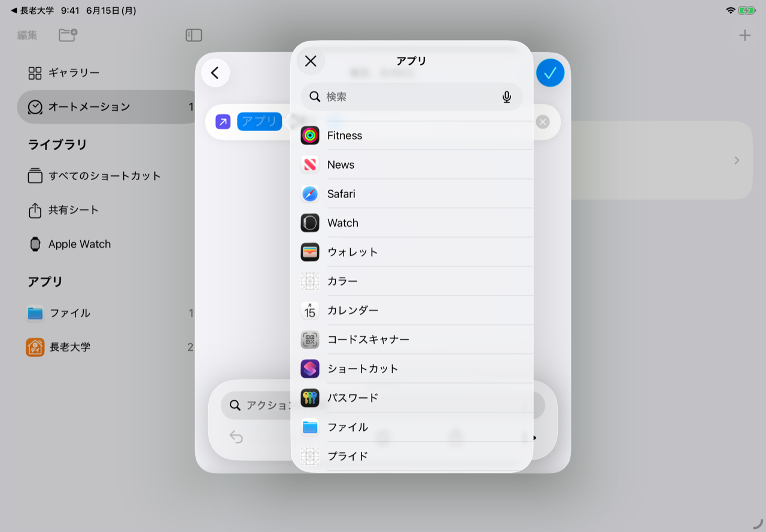Click the オートメーション clock icon
Viewport: 766px width, 532px height.
click(x=35, y=107)
